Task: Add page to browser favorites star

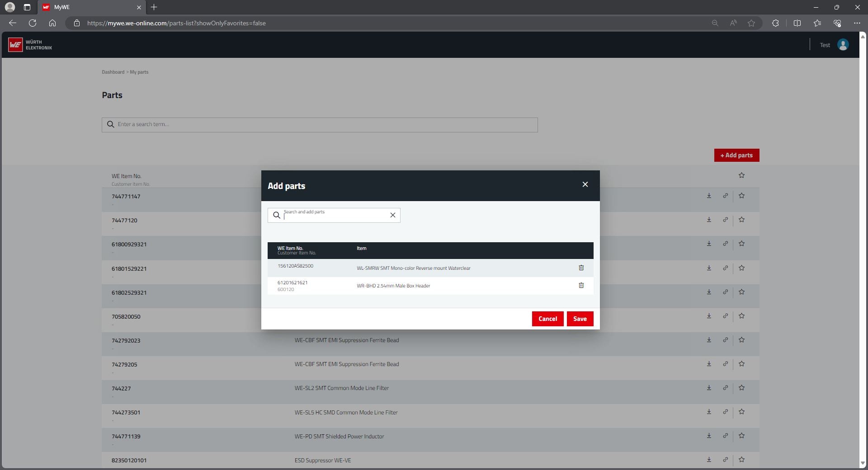Action: click(751, 23)
